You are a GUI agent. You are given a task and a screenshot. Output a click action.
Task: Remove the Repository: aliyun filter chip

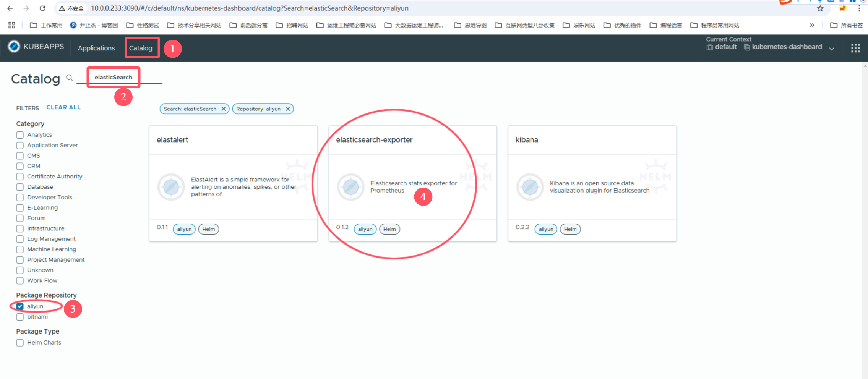coord(288,109)
